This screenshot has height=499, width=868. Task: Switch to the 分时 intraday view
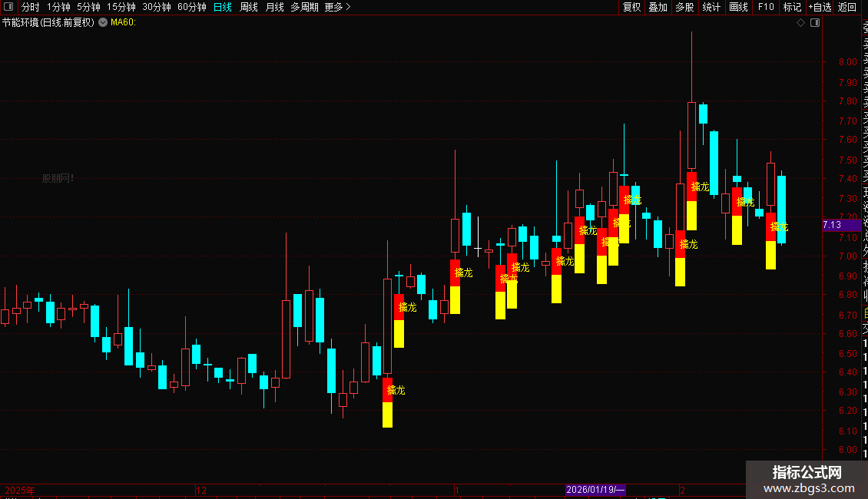[x=31, y=7]
